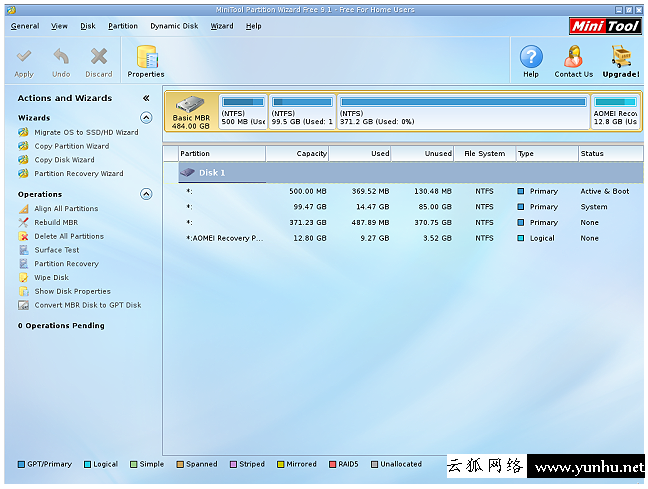Start the Copy Disk Wizard link
Screen dimensions: 648x489
point(64,160)
